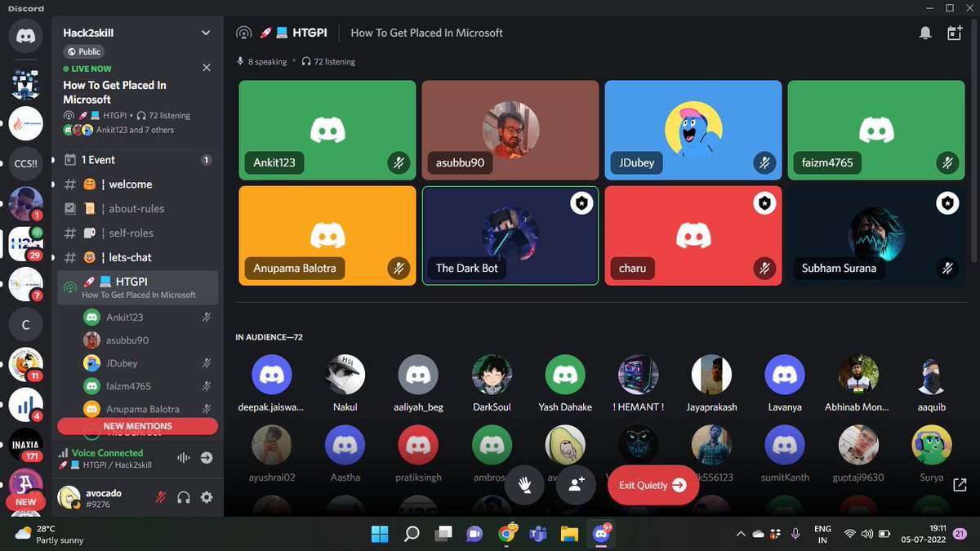Open avocado user profile panel
980x551 pixels.
[x=102, y=497]
